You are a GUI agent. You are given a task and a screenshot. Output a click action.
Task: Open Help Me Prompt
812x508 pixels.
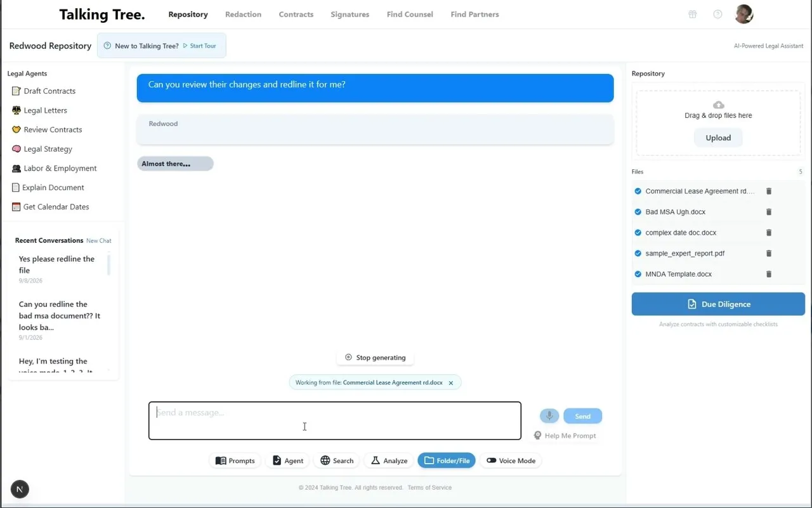click(565, 436)
